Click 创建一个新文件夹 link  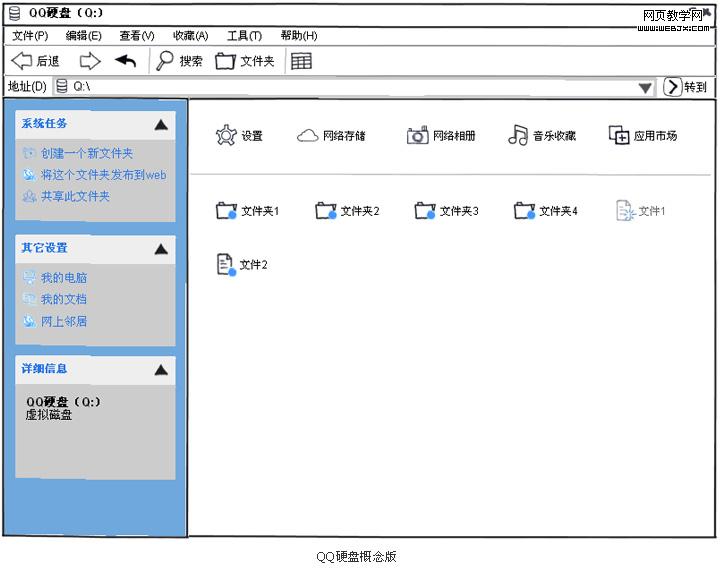86,154
